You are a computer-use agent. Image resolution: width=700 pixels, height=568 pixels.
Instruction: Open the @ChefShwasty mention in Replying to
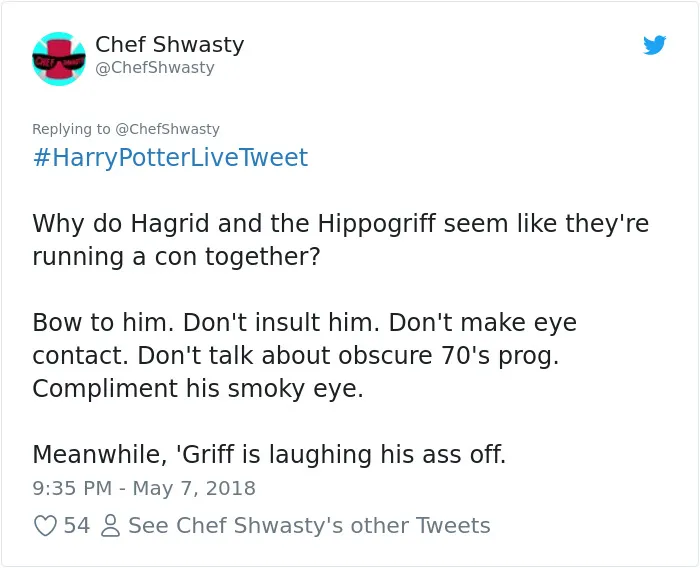167,129
